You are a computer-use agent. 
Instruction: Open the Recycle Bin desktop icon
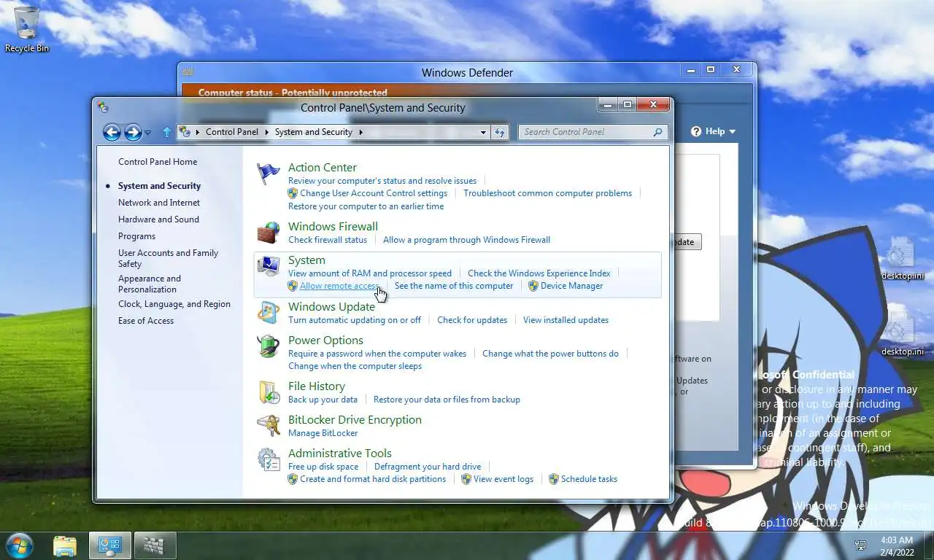tap(27, 29)
